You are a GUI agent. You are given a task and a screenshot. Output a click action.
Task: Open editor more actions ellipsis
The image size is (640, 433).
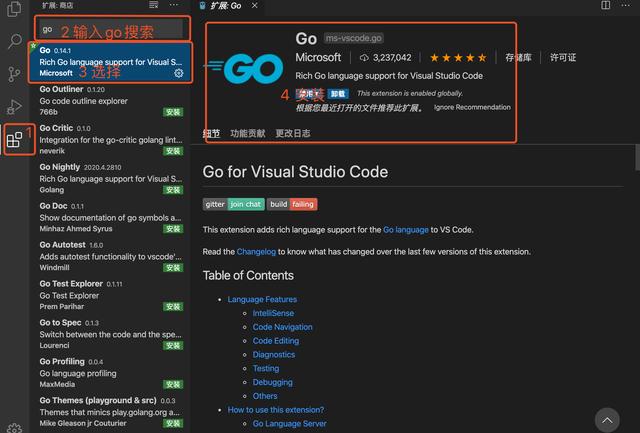point(625,5)
